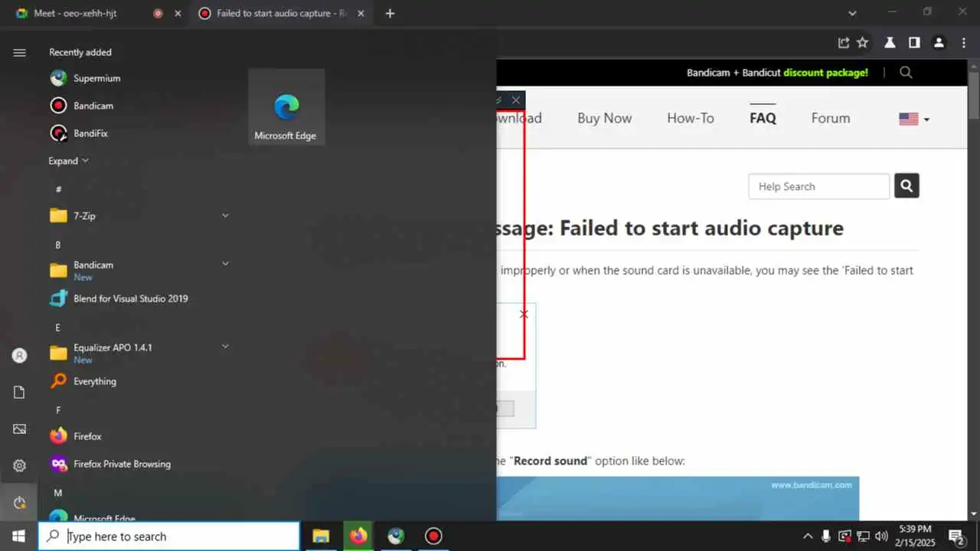Image resolution: width=980 pixels, height=551 pixels.
Task: Click the microphone icon in system tray
Action: click(826, 536)
